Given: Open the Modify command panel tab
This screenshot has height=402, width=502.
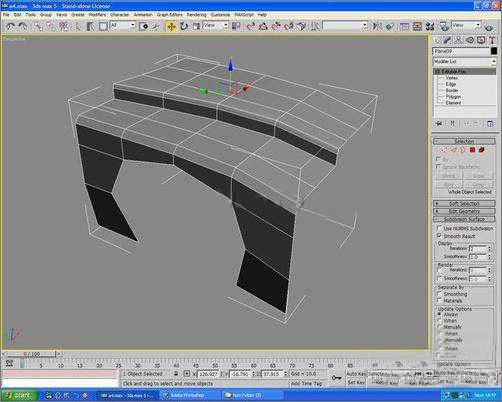Looking at the screenshot, I should (x=447, y=40).
